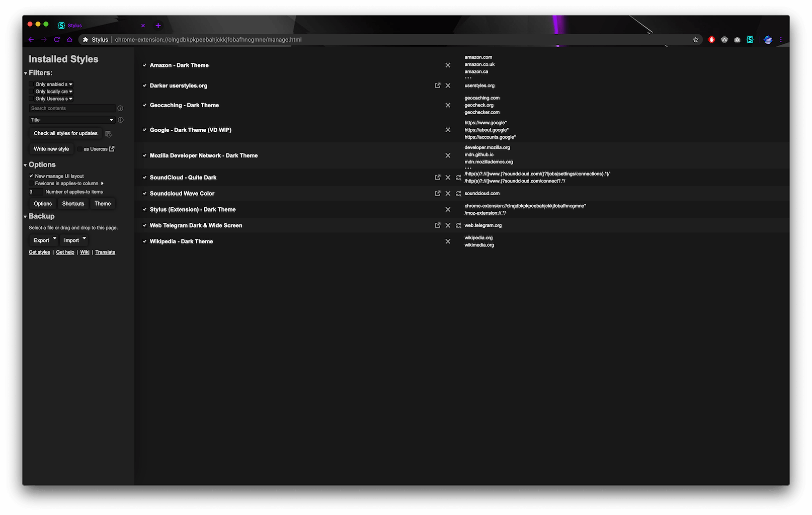
Task: Open the Get styles link
Action: (x=39, y=252)
